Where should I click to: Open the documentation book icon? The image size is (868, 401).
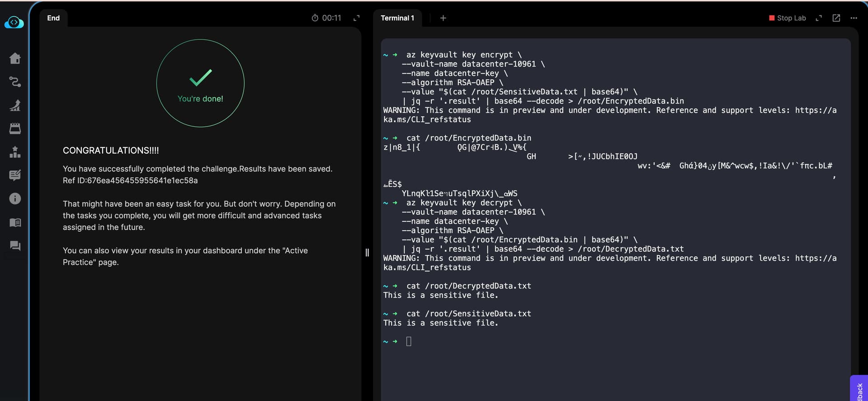15,222
